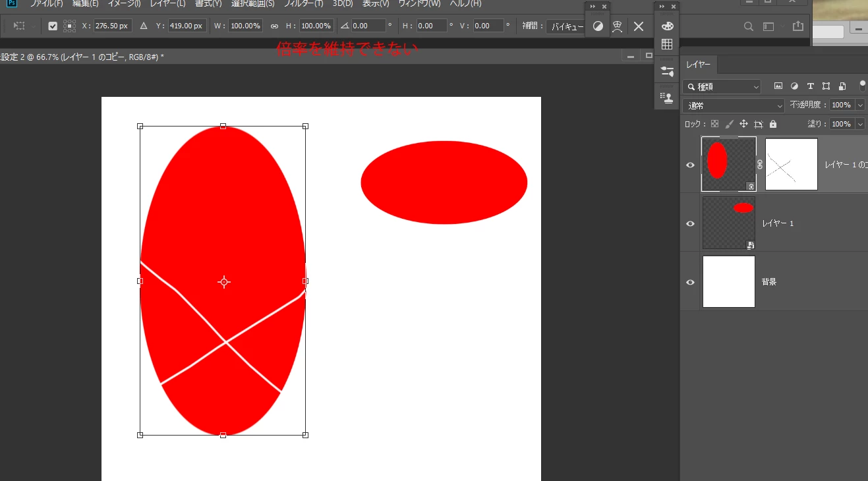Toggle reference point checkbox in options bar
This screenshot has width=868, height=481.
click(53, 26)
